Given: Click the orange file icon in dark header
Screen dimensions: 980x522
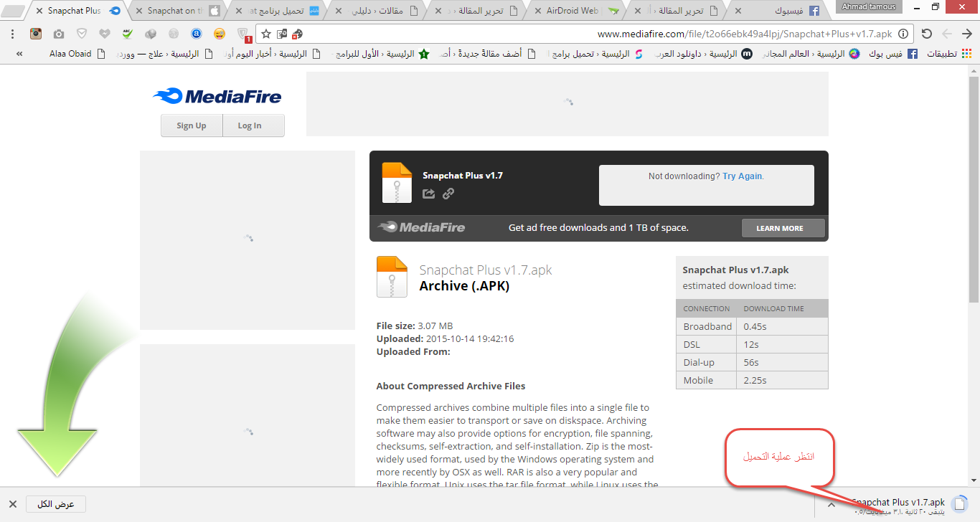Looking at the screenshot, I should (397, 184).
